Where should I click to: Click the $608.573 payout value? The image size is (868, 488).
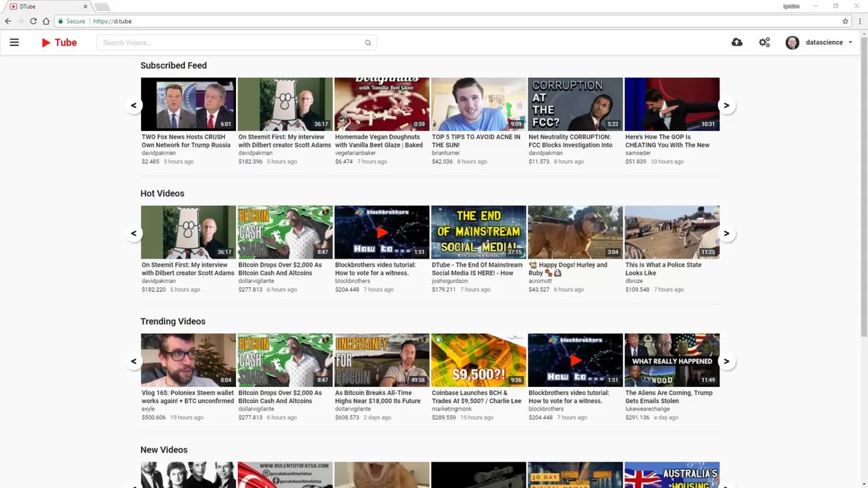tap(347, 417)
